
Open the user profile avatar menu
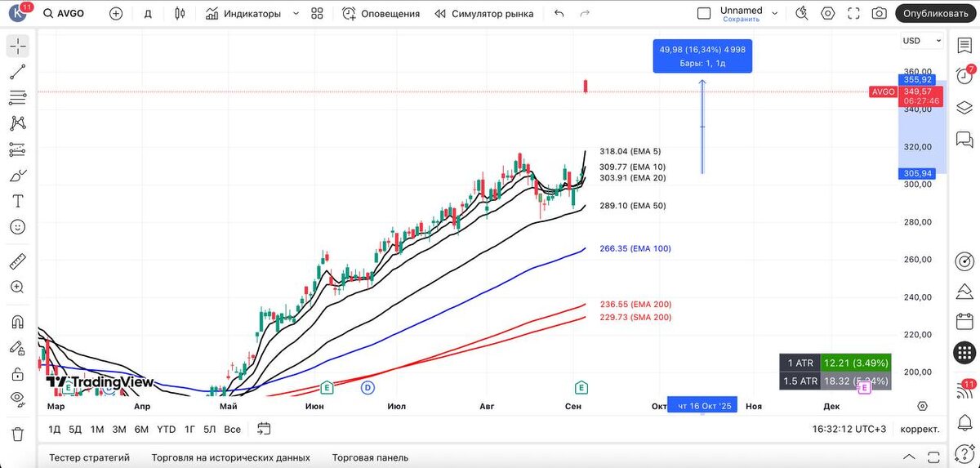coord(16,13)
